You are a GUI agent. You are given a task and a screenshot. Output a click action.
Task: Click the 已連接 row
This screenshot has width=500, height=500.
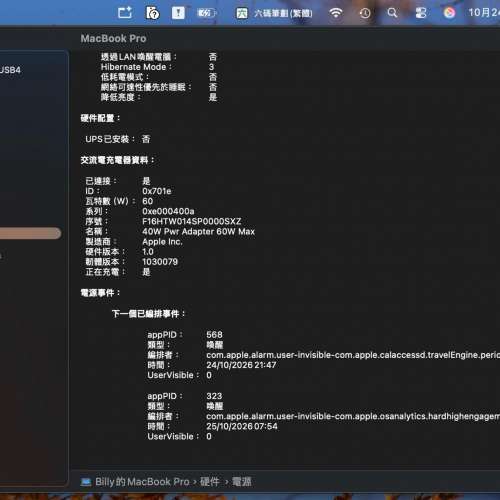point(118,181)
